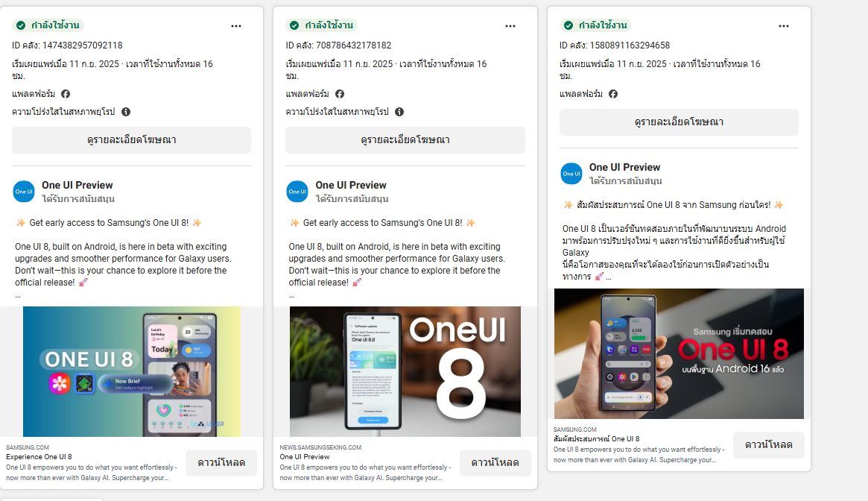Open three-dot menu on ad 1474382957092118
Image resolution: width=868 pixels, height=501 pixels.
point(236,26)
